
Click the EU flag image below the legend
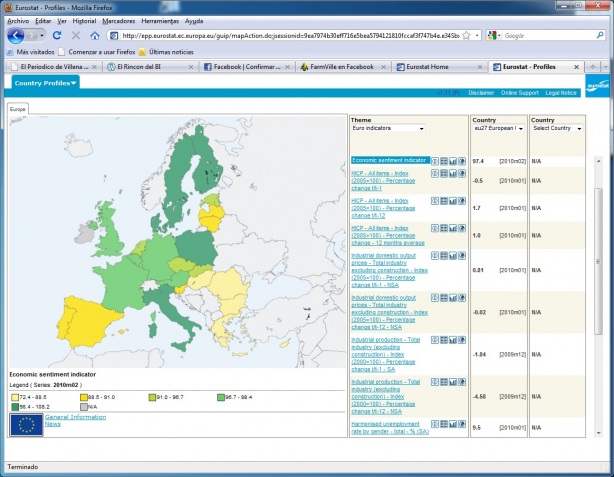25,424
